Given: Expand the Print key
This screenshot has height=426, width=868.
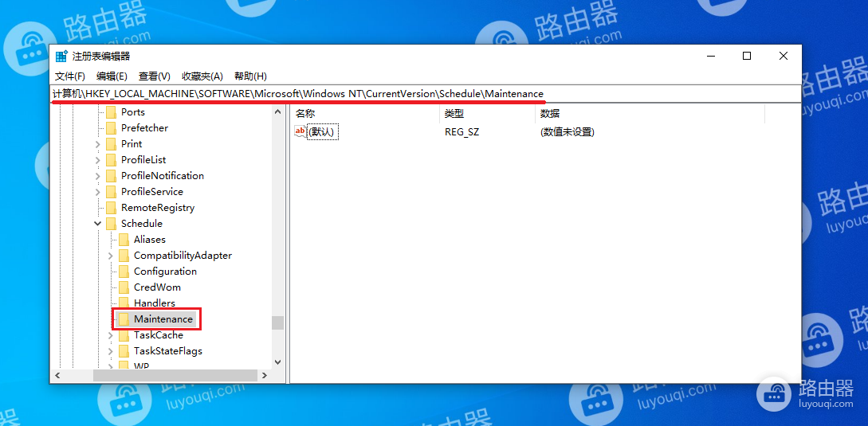Looking at the screenshot, I should (x=98, y=144).
